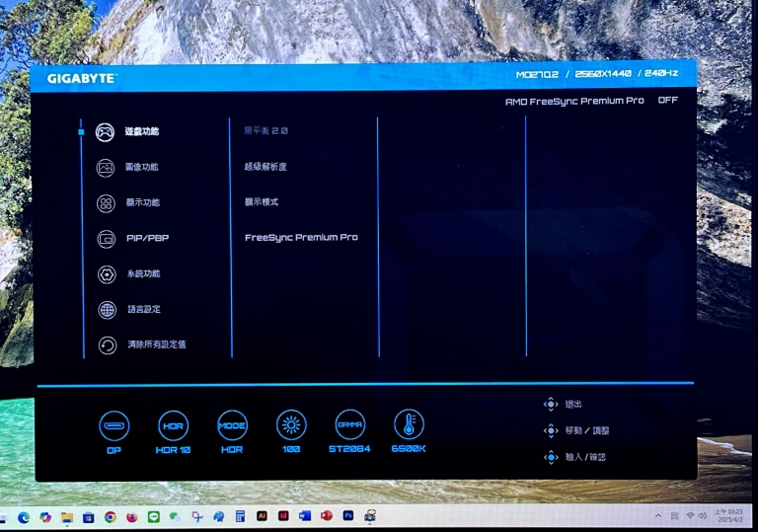Click the joystick icon beside 退出
This screenshot has height=532, width=758.
(x=551, y=404)
